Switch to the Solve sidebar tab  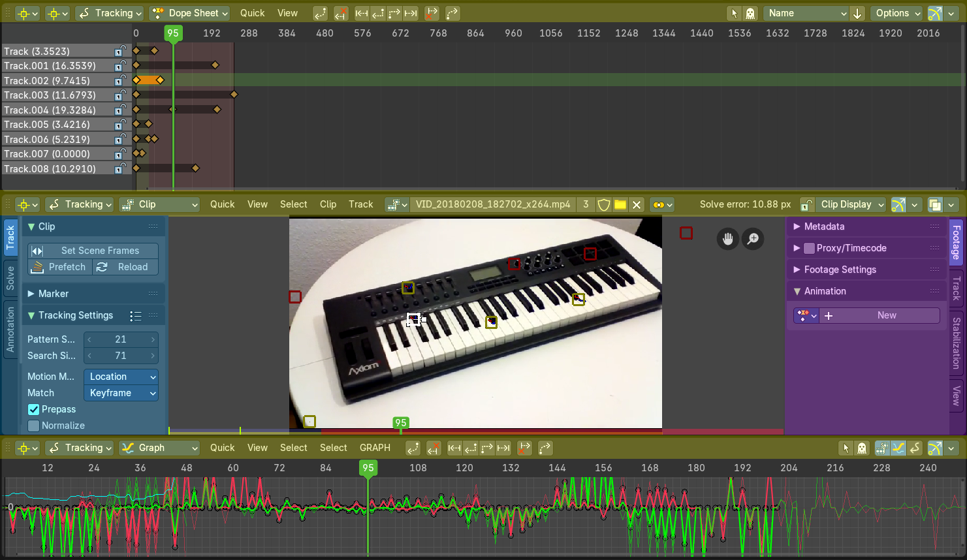tap(10, 278)
